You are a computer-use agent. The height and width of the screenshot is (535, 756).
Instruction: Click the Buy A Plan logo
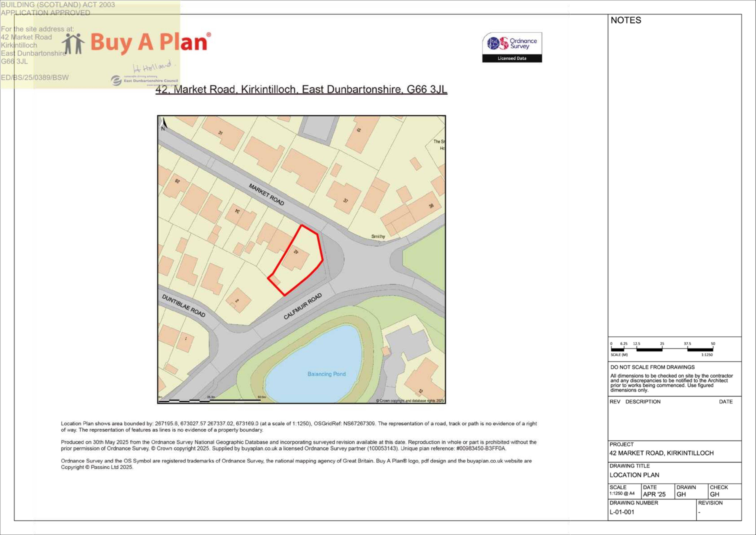[x=136, y=43]
